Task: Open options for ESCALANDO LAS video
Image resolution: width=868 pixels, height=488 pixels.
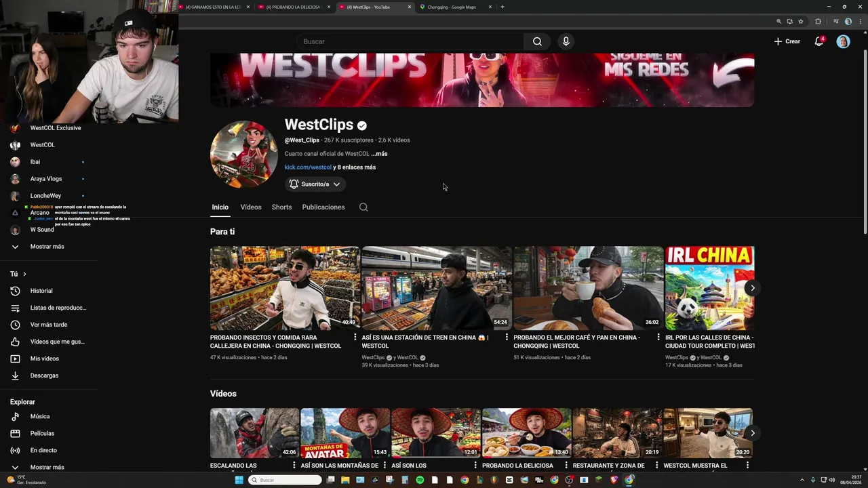Action: [x=294, y=465]
